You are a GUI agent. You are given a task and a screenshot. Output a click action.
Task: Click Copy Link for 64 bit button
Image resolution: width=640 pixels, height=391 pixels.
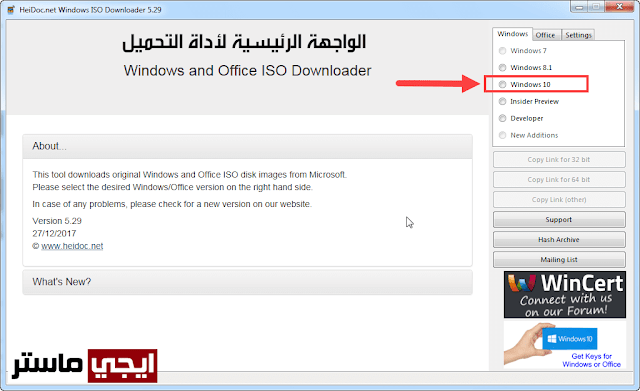[559, 180]
